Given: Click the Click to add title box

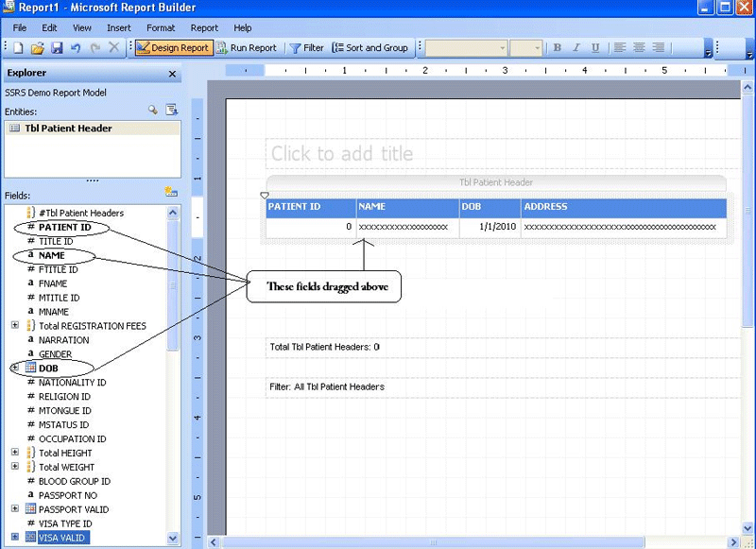Looking at the screenshot, I should [x=503, y=154].
